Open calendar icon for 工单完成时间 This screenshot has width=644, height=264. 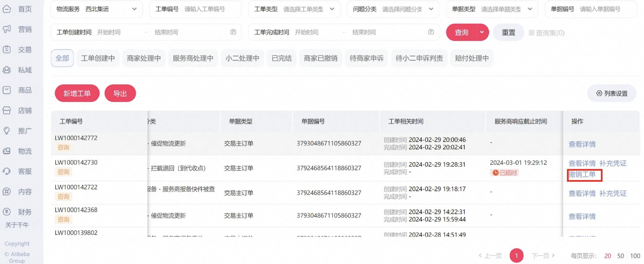pos(431,32)
